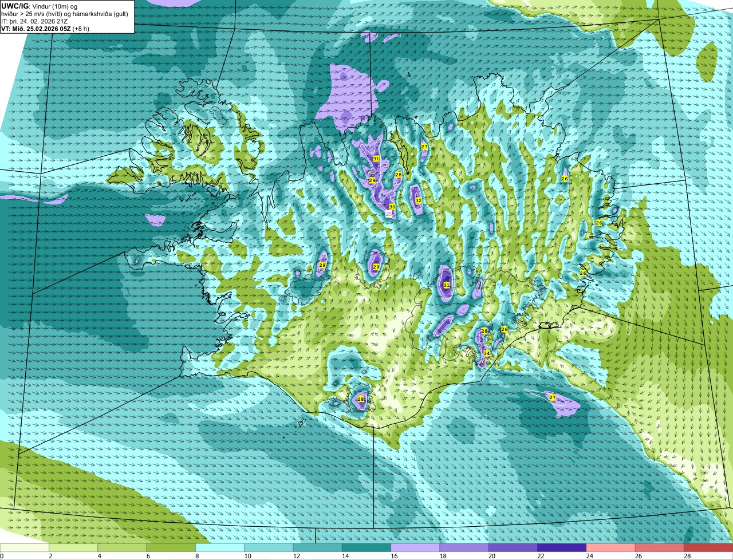
Task: Click the pale yellow 0–2 m/s legend swatch
Action: [x=25, y=547]
